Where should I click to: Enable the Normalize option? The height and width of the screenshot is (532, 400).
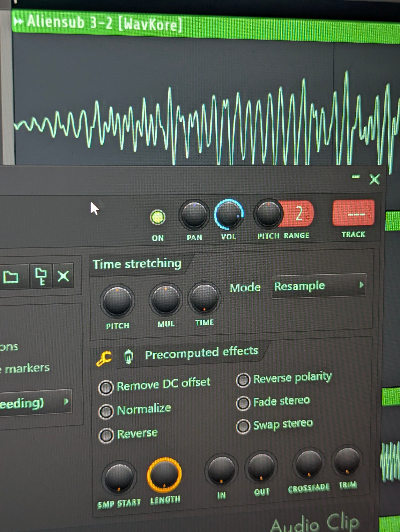106,412
